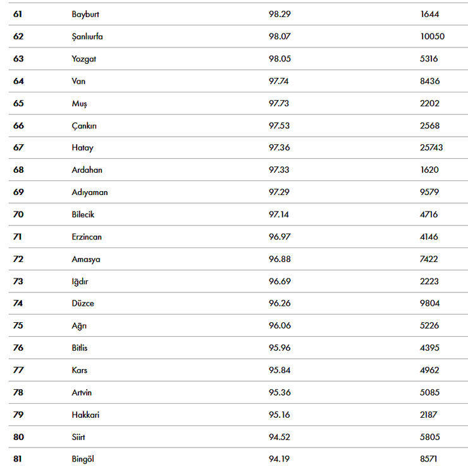Click the Ağrı province cell
The image size is (468, 476).
coord(79,325)
